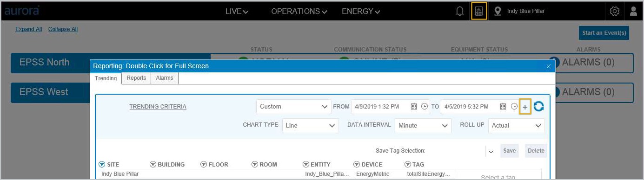
Task: Click the Start an Event(s) button
Action: click(604, 33)
